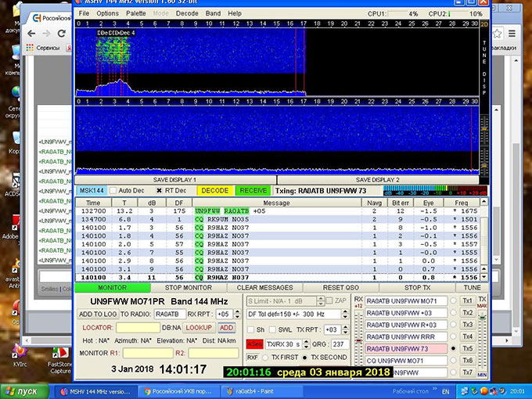The width and height of the screenshot is (532, 399).
Task: Click STOP TX button
Action: click(417, 288)
